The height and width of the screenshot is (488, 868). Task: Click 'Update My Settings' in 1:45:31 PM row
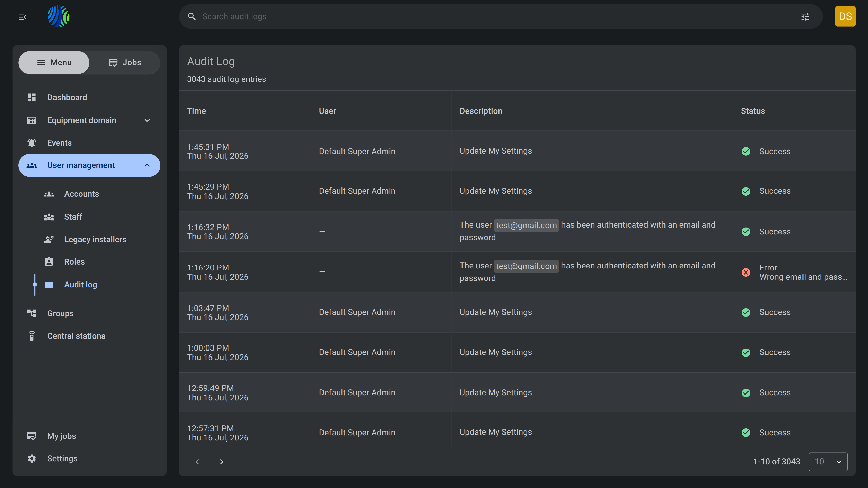click(x=496, y=151)
